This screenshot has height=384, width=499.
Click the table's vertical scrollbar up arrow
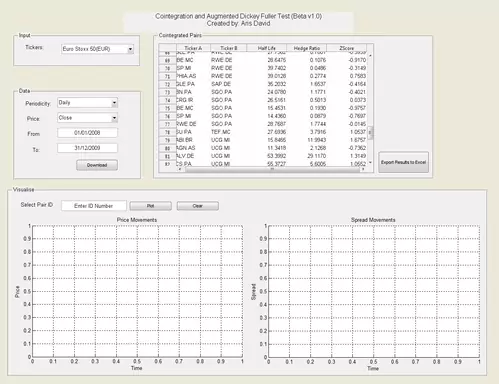(x=370, y=55)
